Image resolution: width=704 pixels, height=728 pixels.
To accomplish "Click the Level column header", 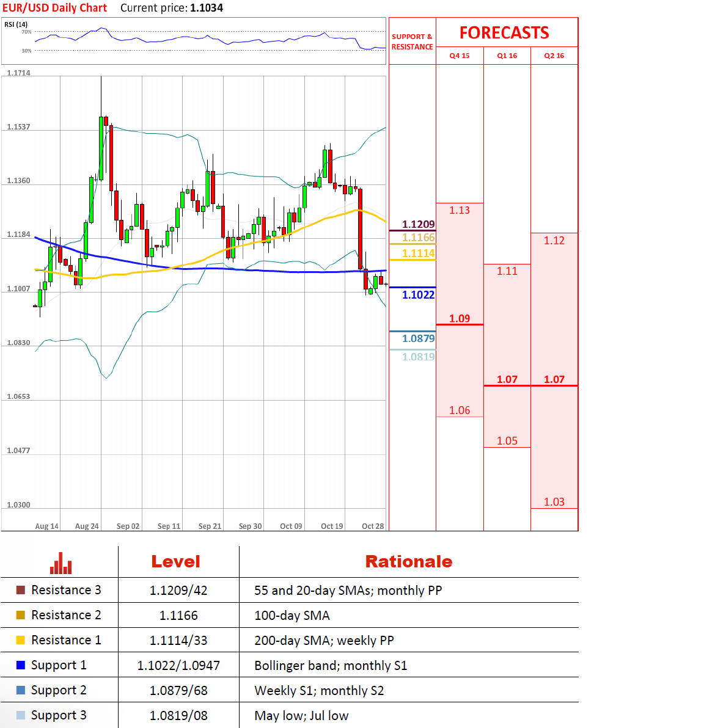I will click(175, 562).
